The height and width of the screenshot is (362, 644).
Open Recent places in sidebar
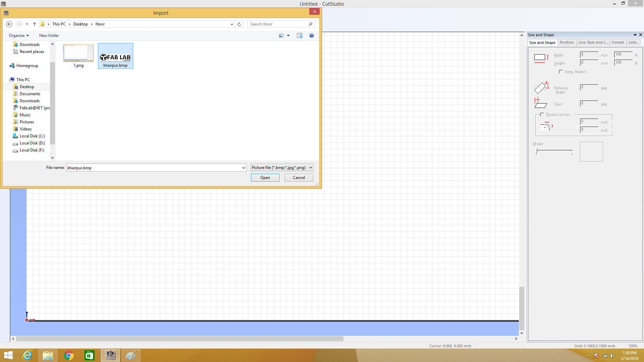coord(32,52)
